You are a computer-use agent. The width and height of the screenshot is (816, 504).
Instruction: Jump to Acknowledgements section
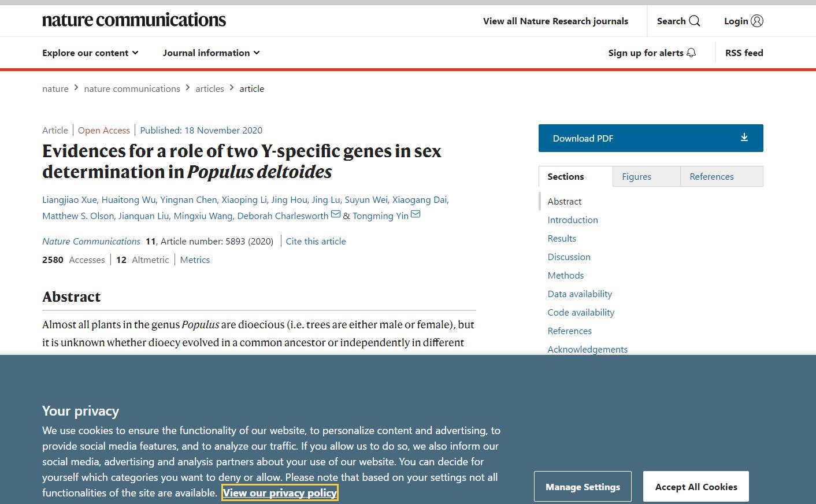588,349
